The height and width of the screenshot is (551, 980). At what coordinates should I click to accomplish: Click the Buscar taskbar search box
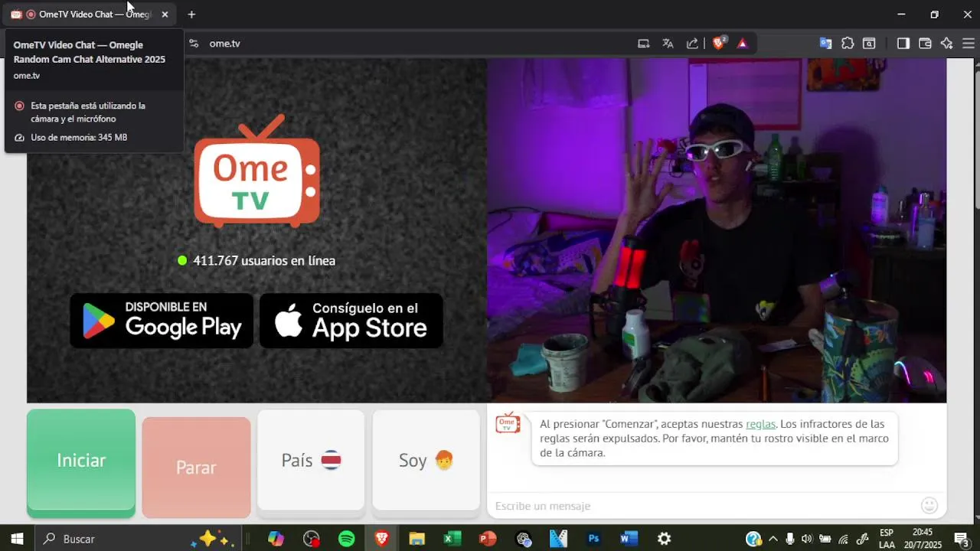tap(138, 539)
